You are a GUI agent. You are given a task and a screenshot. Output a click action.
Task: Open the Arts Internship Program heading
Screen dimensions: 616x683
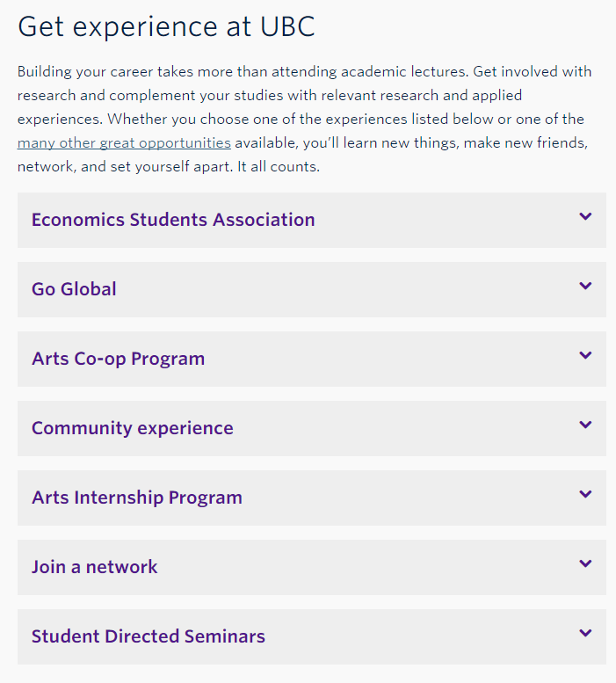pyautogui.click(x=136, y=498)
